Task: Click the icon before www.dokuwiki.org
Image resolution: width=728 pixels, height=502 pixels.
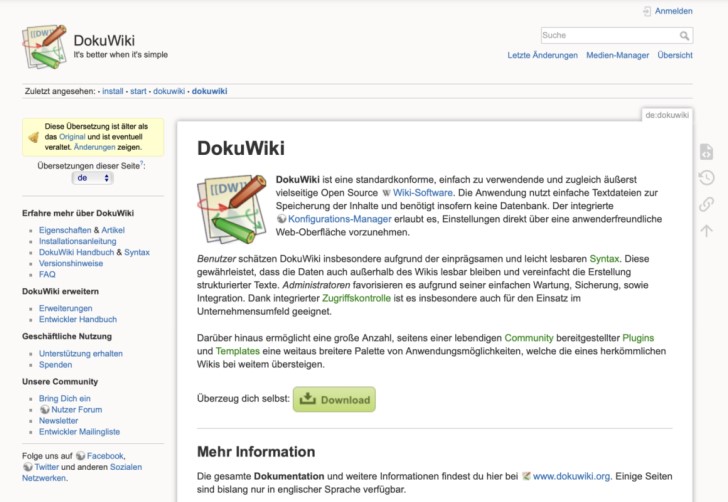Action: point(526,476)
